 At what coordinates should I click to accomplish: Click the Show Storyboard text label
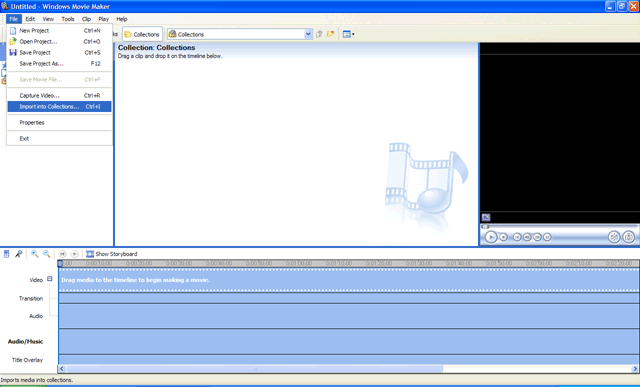pyautogui.click(x=116, y=254)
